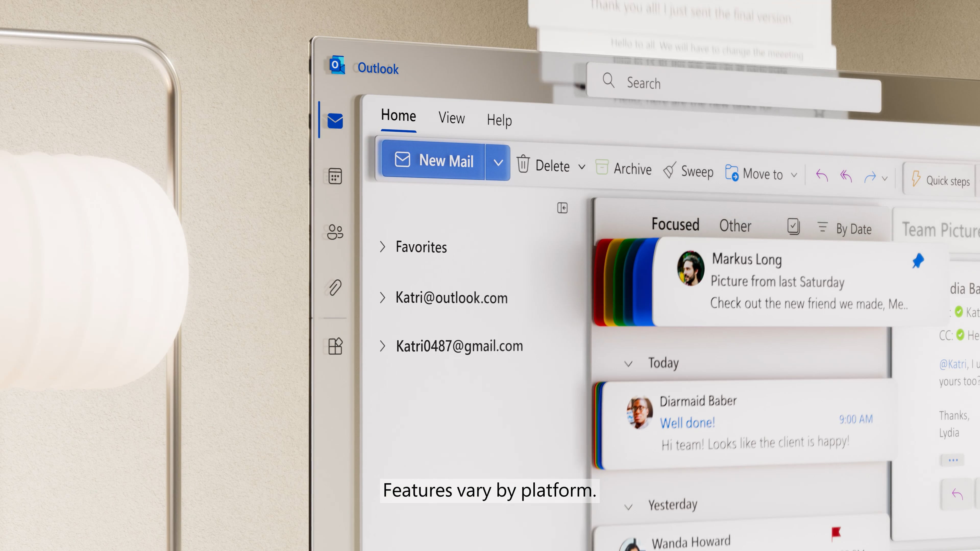Image resolution: width=980 pixels, height=551 pixels.
Task: Open the Calendar icon in sidebar
Action: point(335,177)
